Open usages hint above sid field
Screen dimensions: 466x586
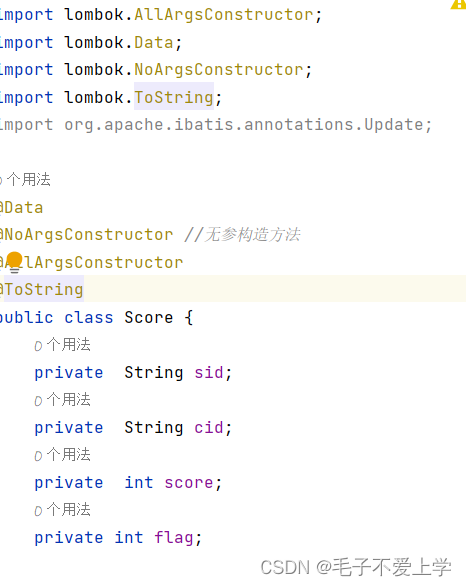point(62,345)
